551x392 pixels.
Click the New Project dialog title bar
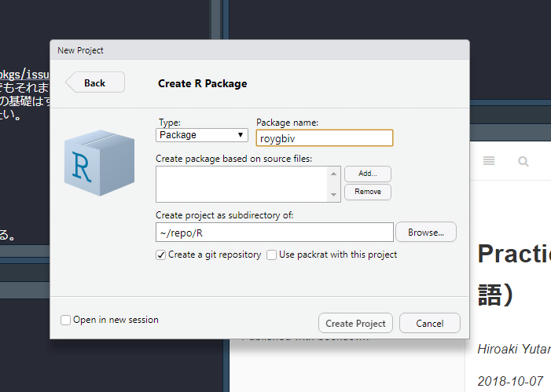[x=259, y=50]
